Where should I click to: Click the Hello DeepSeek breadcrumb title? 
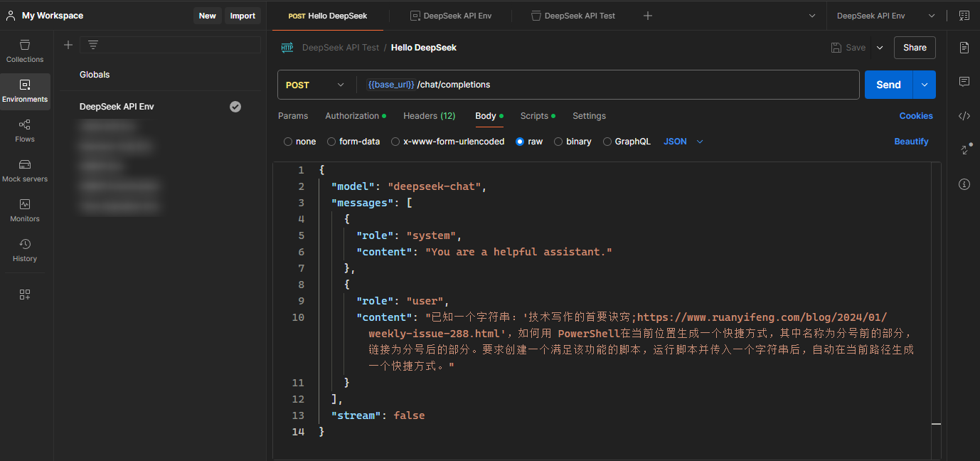click(x=424, y=48)
